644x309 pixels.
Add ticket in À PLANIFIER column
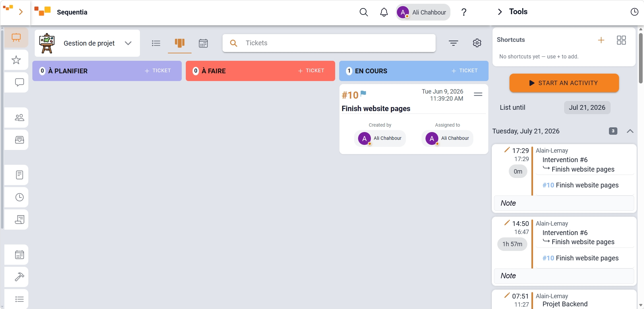point(158,71)
